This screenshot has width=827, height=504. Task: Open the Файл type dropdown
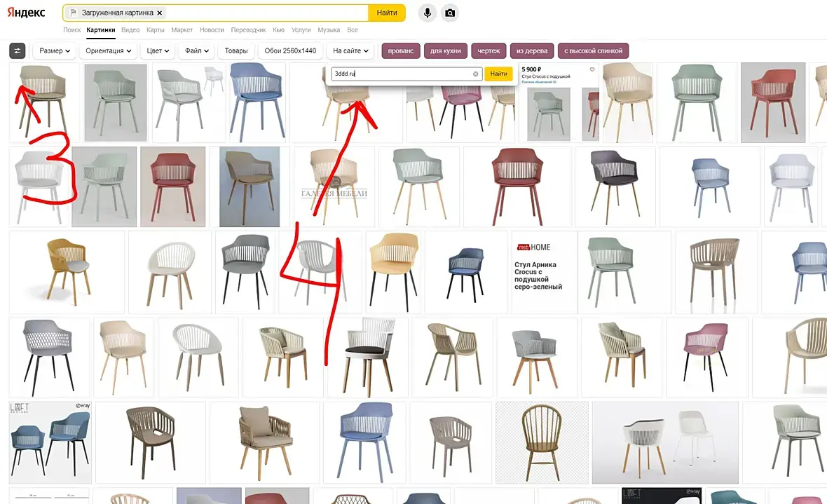(197, 50)
